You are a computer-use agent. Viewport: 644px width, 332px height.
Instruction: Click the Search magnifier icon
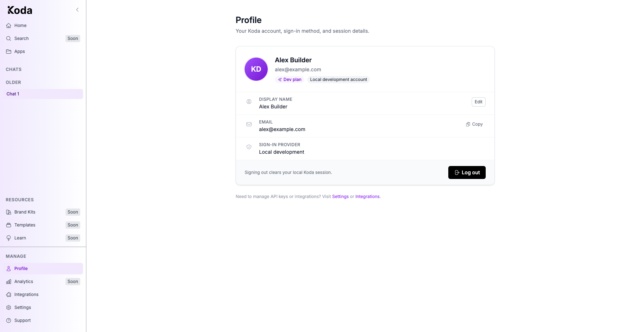click(x=9, y=39)
